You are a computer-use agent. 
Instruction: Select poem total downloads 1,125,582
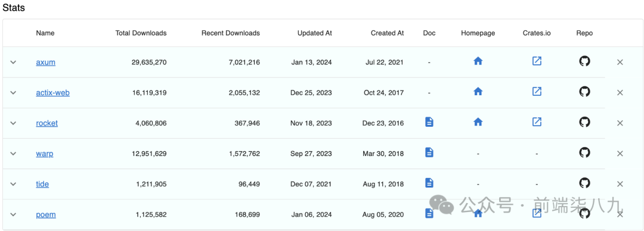pos(151,214)
